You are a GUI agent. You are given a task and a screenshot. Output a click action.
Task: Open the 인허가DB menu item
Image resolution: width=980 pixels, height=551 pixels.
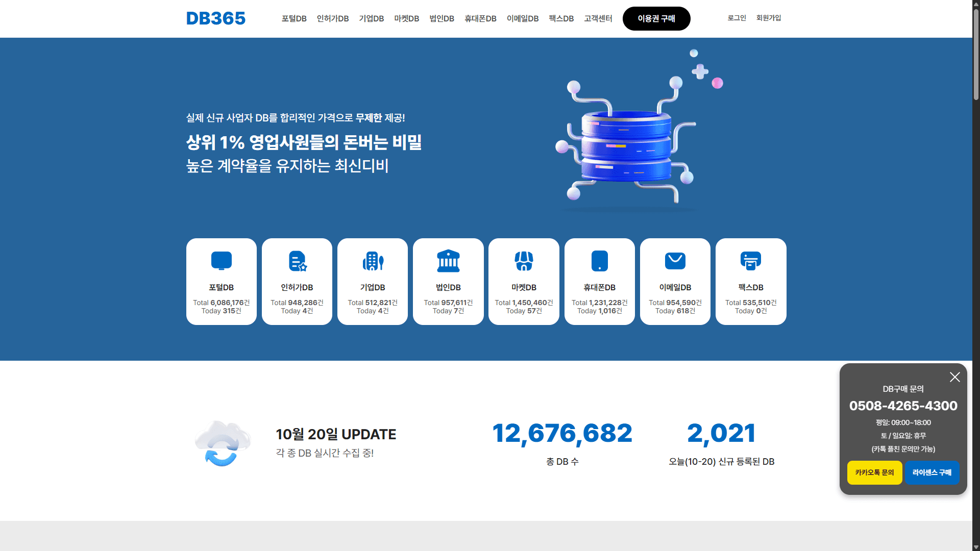click(333, 18)
